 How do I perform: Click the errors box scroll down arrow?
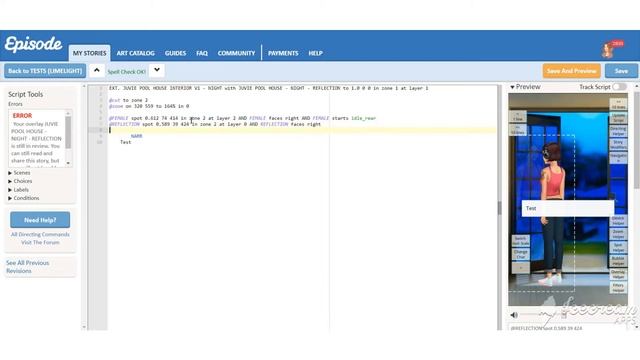68,163
